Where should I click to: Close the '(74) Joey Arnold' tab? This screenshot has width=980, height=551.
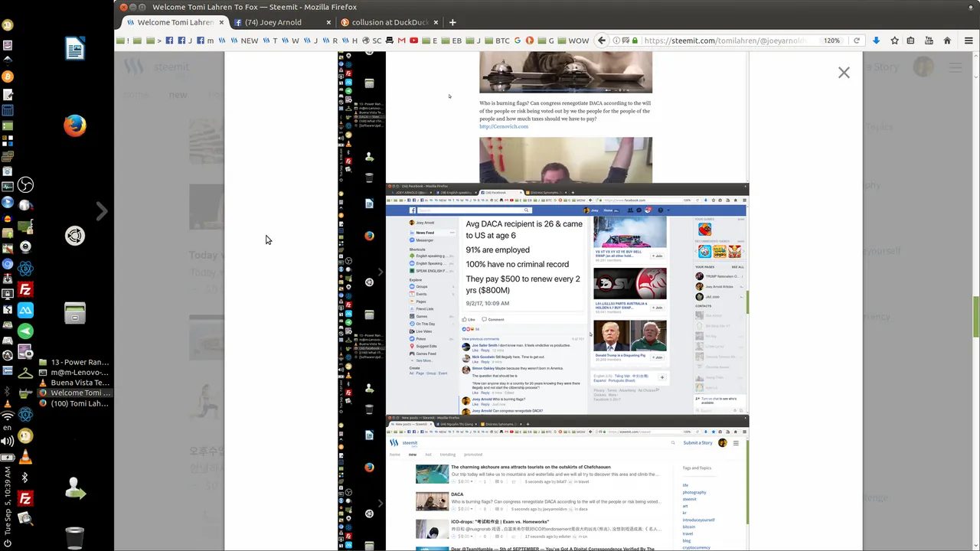(328, 22)
